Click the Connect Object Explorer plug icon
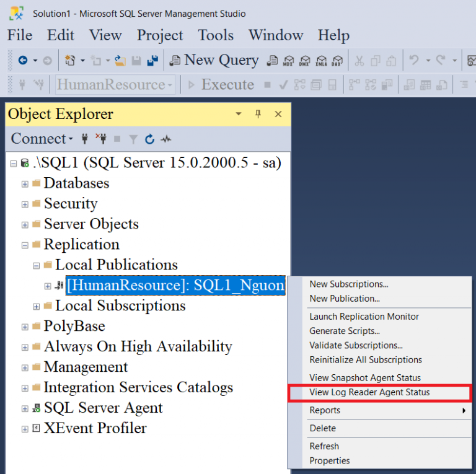Viewport: 476px width, 474px height. (85, 139)
